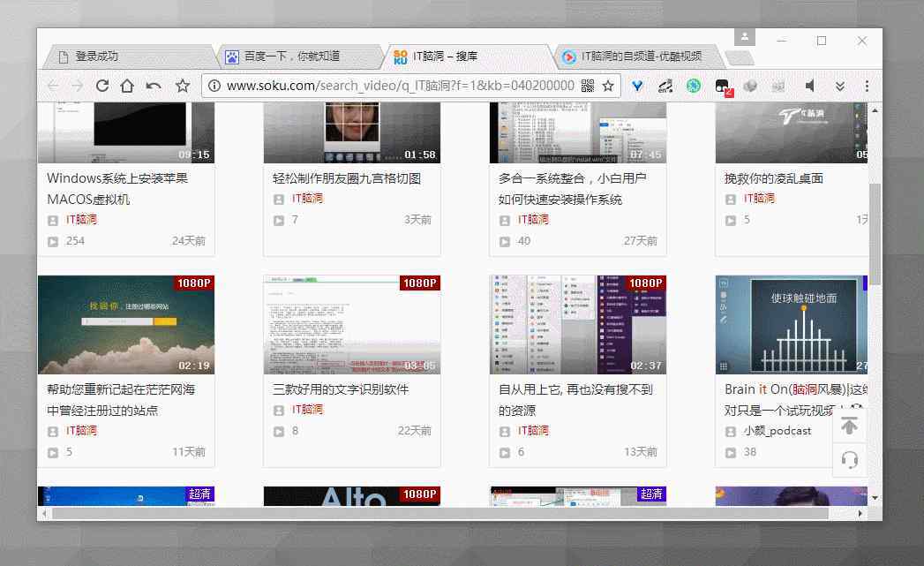Open the browser three-dot menu
This screenshot has height=566, width=924.
click(867, 86)
